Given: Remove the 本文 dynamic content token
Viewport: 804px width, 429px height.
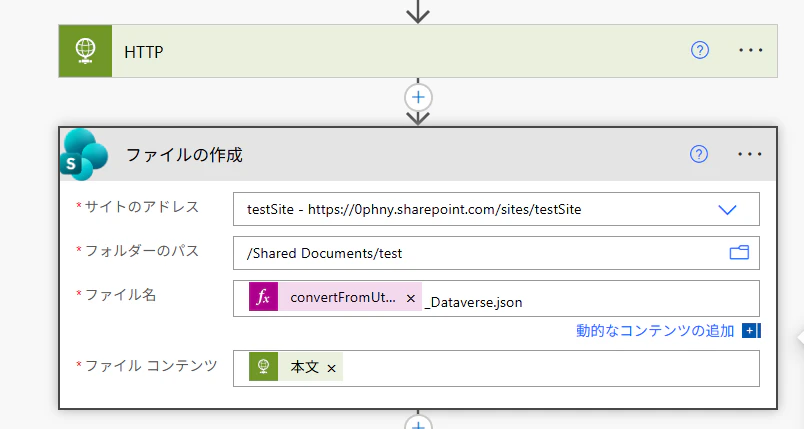Looking at the screenshot, I should click(331, 368).
